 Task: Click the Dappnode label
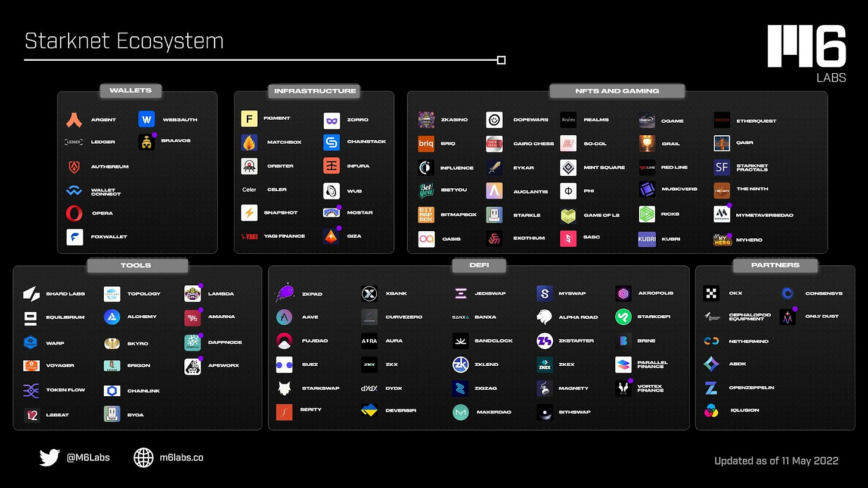tap(225, 342)
